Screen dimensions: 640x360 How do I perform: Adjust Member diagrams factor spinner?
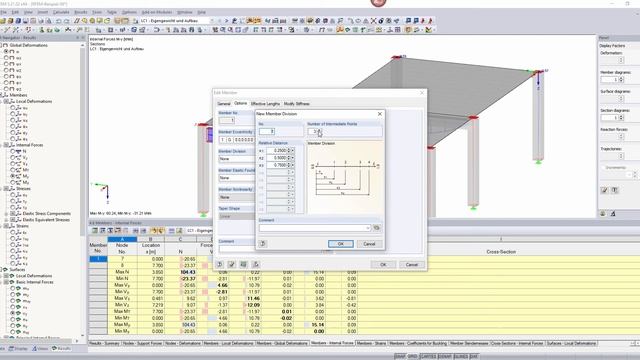(621, 80)
